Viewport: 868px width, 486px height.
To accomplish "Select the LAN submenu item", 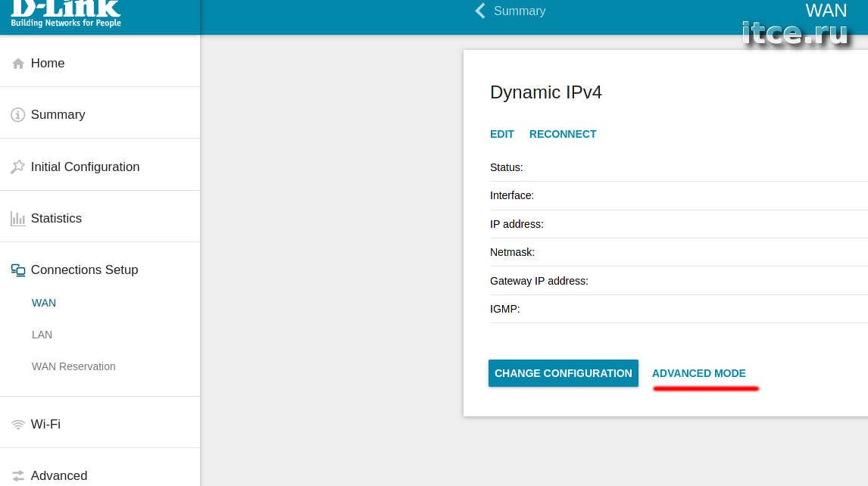I will [42, 335].
